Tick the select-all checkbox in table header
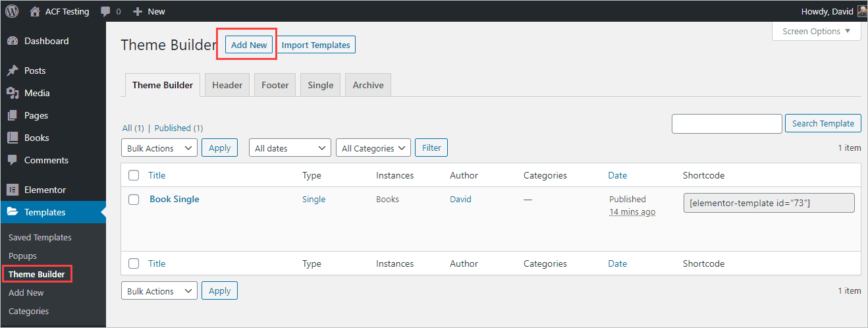This screenshot has height=328, width=868. [134, 175]
